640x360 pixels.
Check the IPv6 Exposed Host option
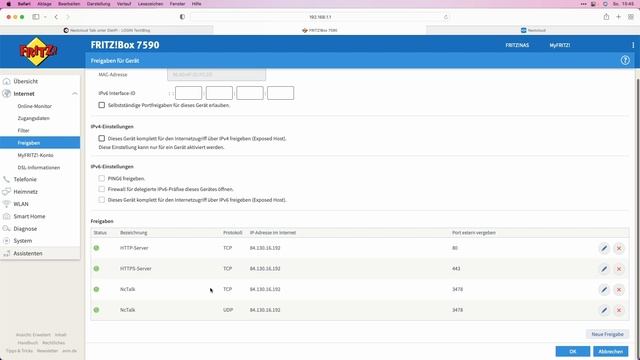(102, 200)
